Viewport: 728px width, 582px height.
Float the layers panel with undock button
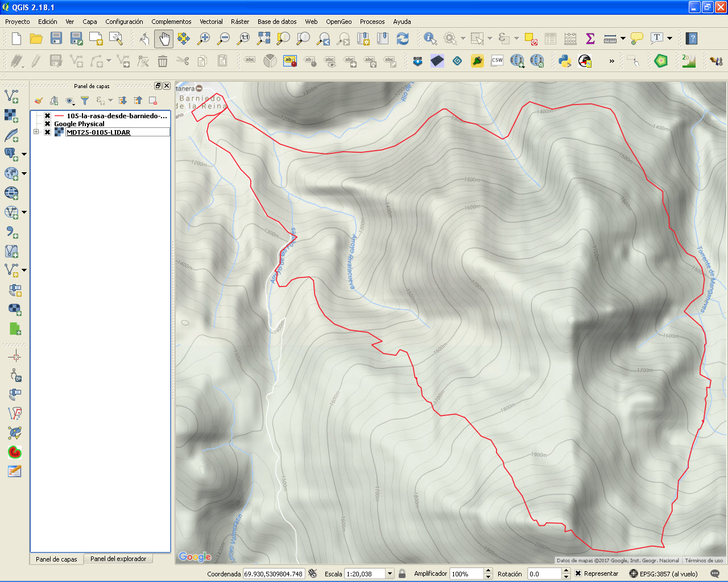pos(158,86)
